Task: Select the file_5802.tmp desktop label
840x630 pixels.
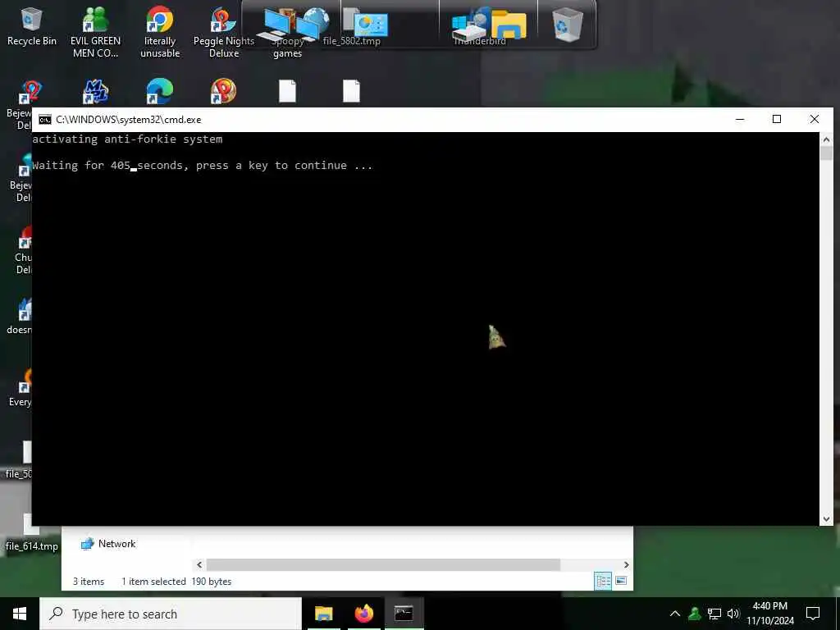Action: click(351, 41)
